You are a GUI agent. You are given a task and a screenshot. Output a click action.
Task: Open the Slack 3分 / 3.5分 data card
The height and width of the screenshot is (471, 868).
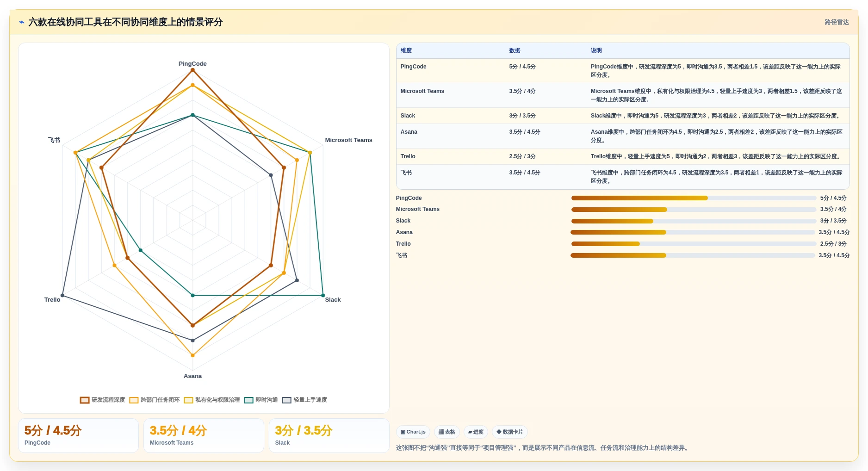point(329,436)
